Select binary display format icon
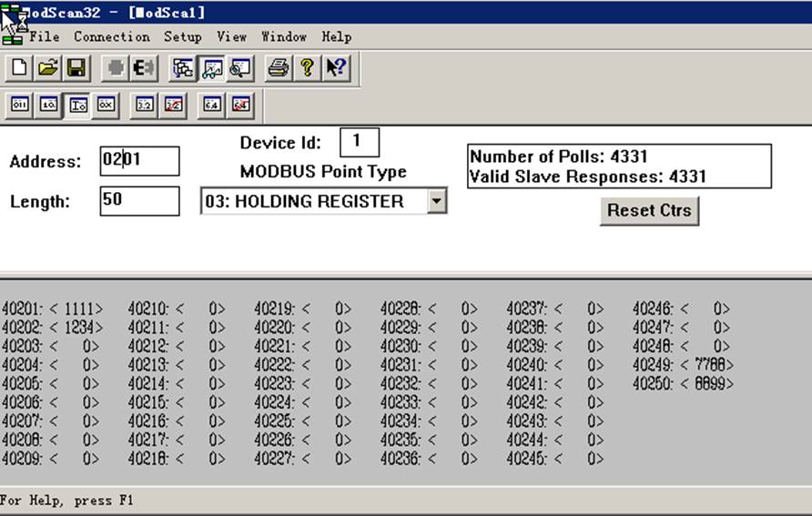The image size is (812, 516). click(20, 105)
